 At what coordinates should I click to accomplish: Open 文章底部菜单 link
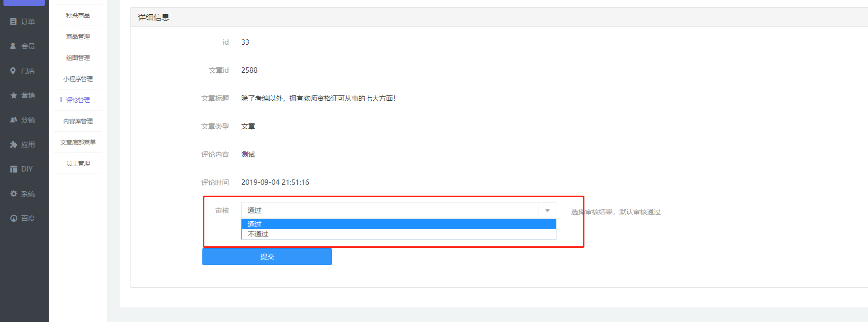[78, 142]
